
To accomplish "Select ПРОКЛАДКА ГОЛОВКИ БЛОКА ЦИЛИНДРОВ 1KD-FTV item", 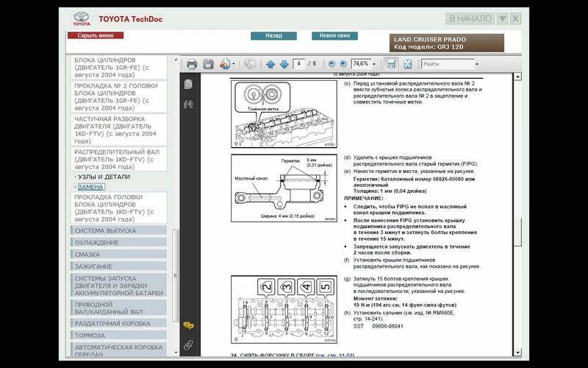I will (119, 208).
